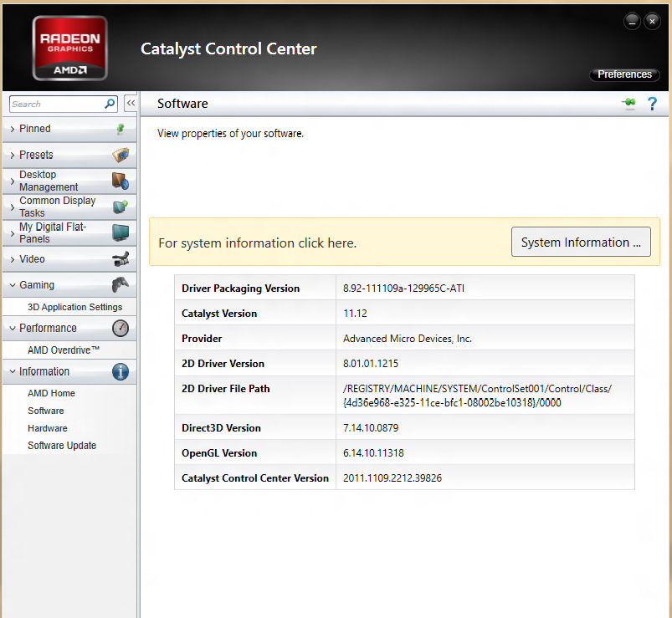The height and width of the screenshot is (618, 672).
Task: Open AMD Overdrive page
Action: [x=64, y=350]
